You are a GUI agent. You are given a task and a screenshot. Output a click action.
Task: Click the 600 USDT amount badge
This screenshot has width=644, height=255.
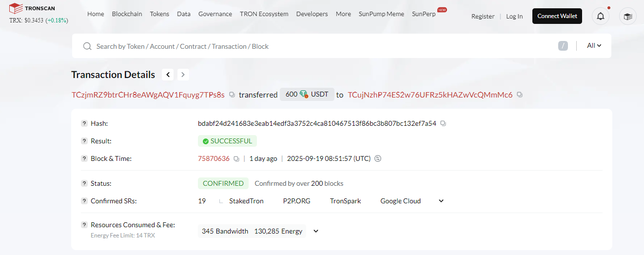[x=307, y=94]
